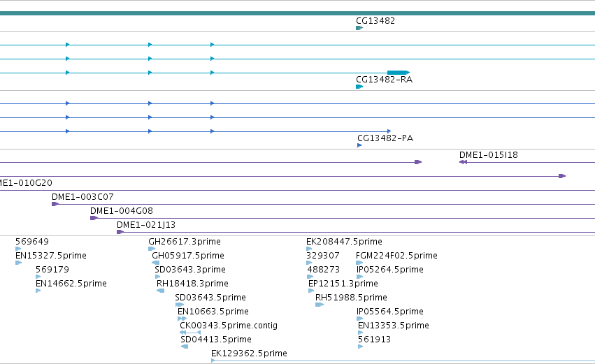
Task: Click the arrow glyph under FGM224F02.5prime
Action: 359,263
